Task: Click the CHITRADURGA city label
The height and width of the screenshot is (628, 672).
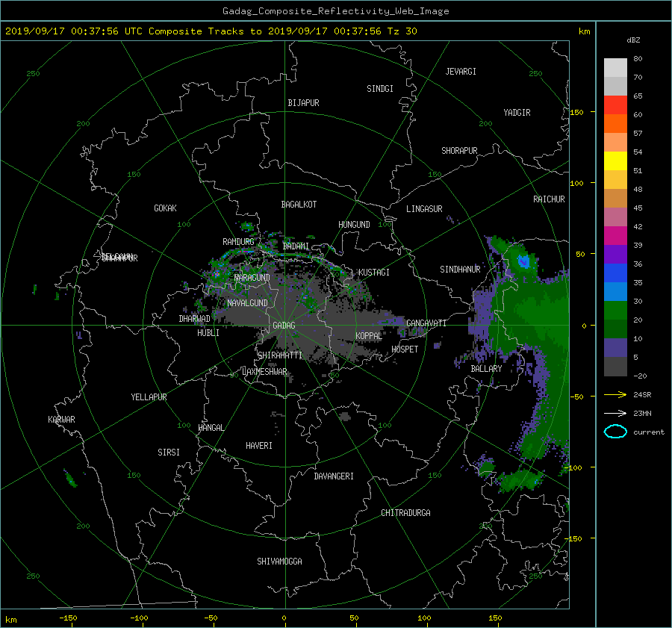Action: [406, 513]
